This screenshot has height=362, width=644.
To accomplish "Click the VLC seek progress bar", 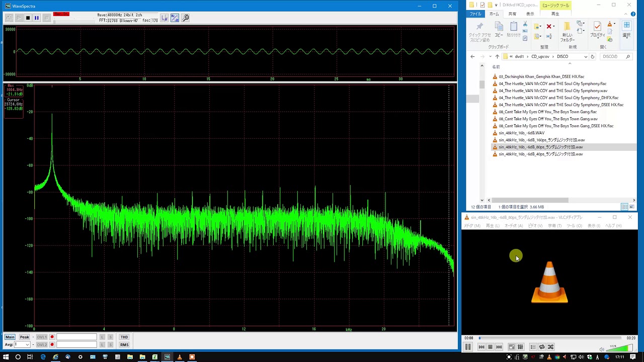I will click(x=550, y=338).
